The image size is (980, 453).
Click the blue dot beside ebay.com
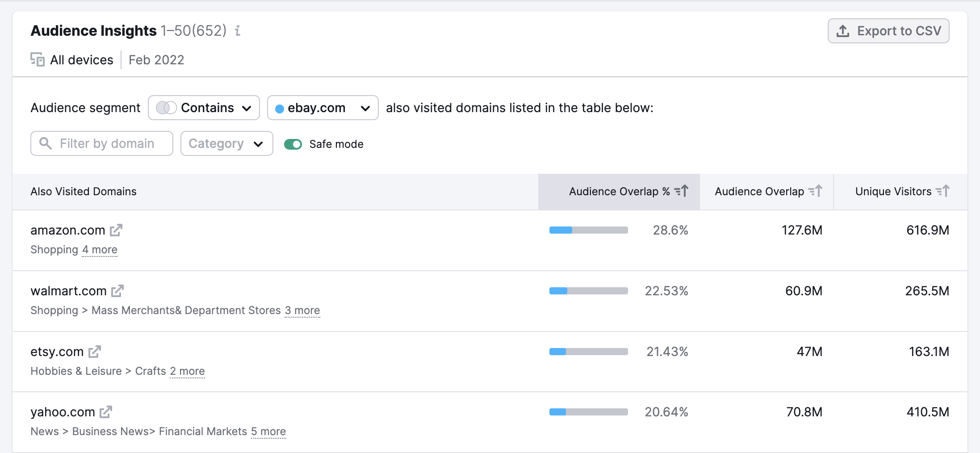[x=280, y=109]
